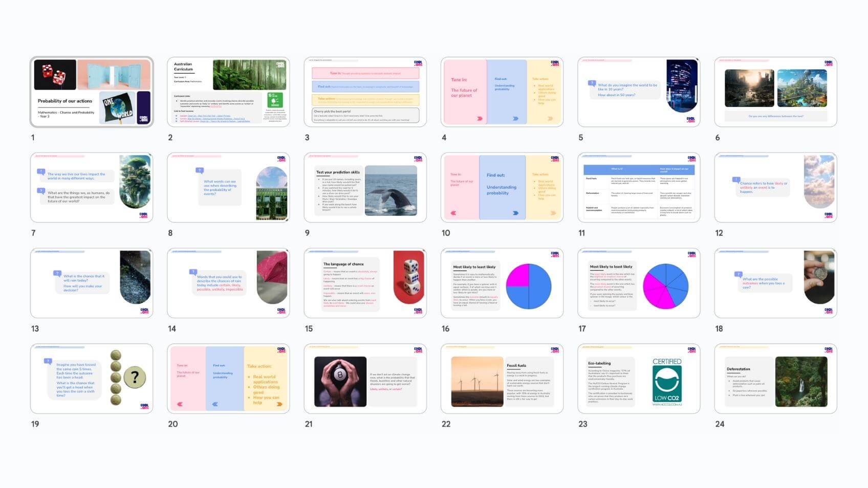Select slide 6 comparing two future cities
Viewport: 868px width, 488px height.
775,92
